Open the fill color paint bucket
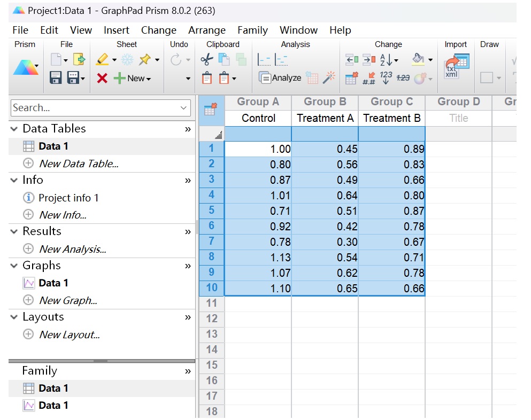 pos(419,60)
